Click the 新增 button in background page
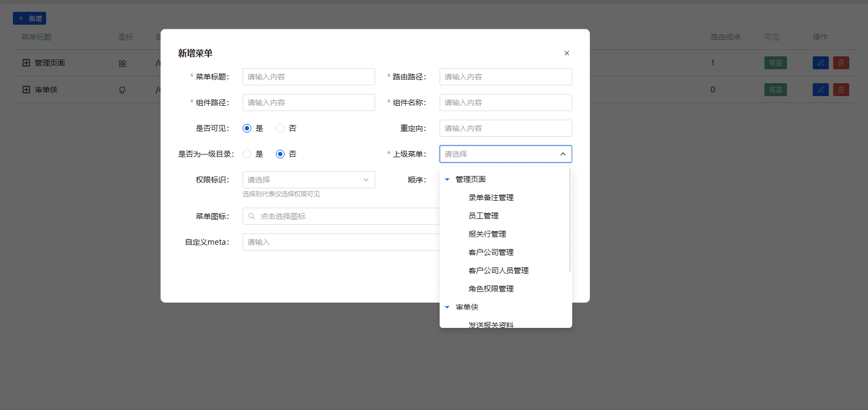Viewport: 868px width, 410px height. (30, 18)
